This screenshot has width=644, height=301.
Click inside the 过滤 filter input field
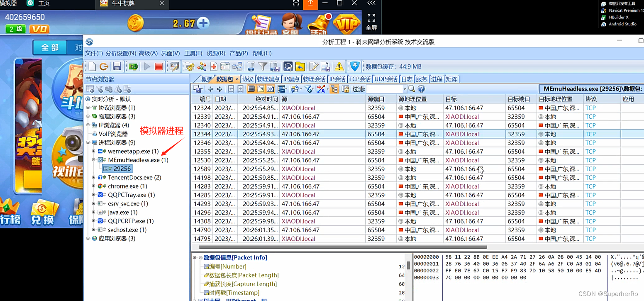pos(384,89)
